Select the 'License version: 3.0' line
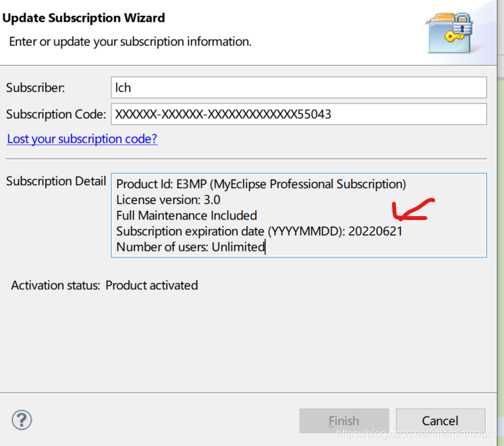 (168, 200)
